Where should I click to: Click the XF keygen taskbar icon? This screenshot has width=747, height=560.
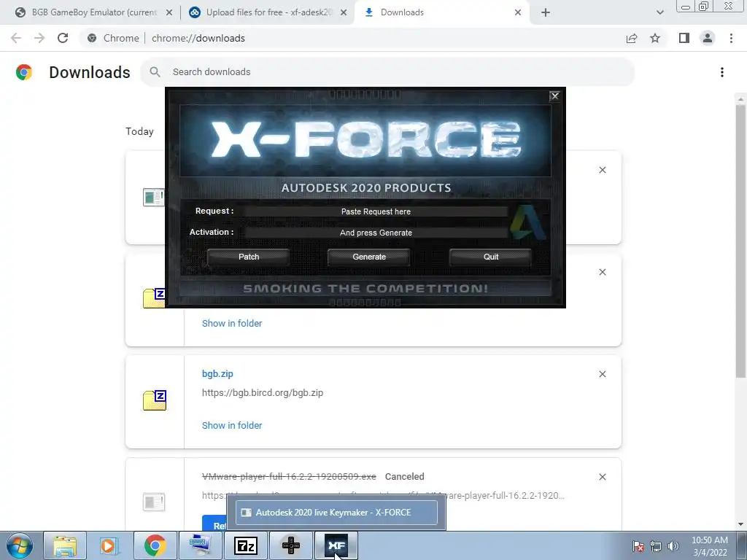tap(336, 545)
